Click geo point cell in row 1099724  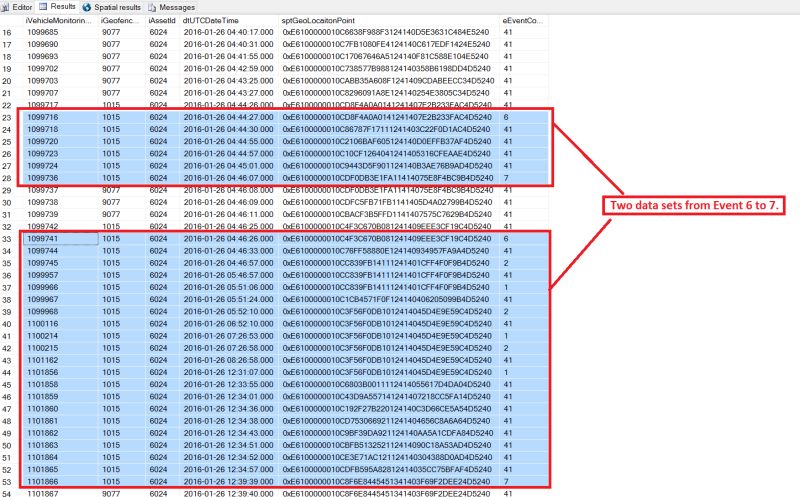coord(387,166)
